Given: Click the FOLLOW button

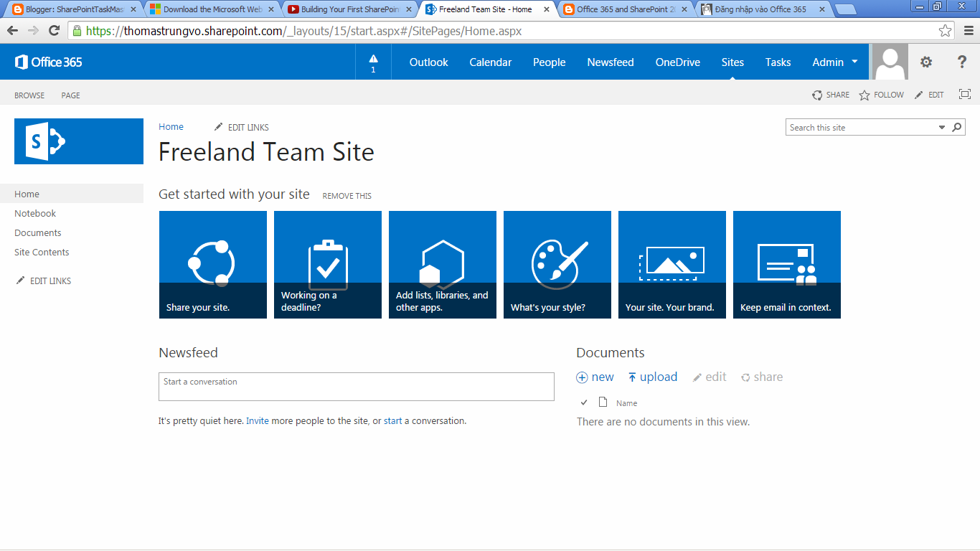Looking at the screenshot, I should pyautogui.click(x=882, y=95).
